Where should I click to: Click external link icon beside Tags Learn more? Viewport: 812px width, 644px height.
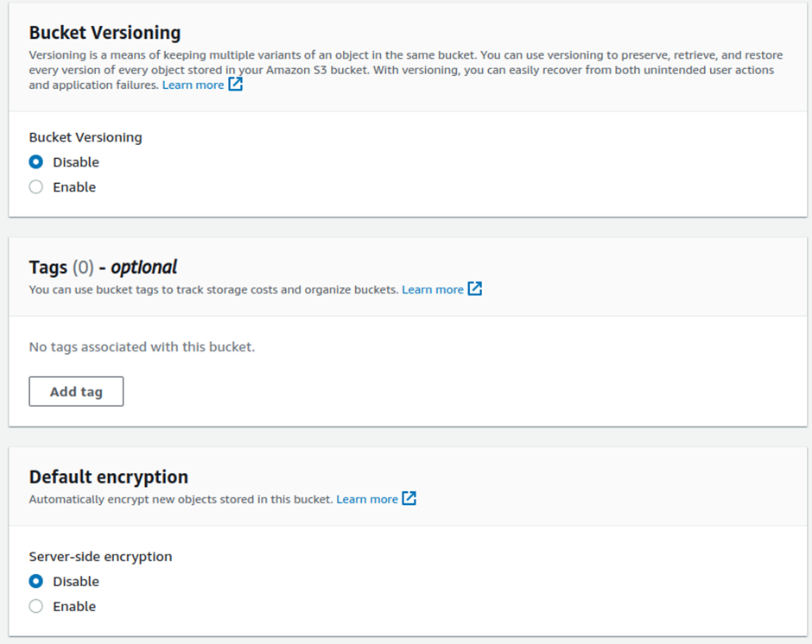475,288
